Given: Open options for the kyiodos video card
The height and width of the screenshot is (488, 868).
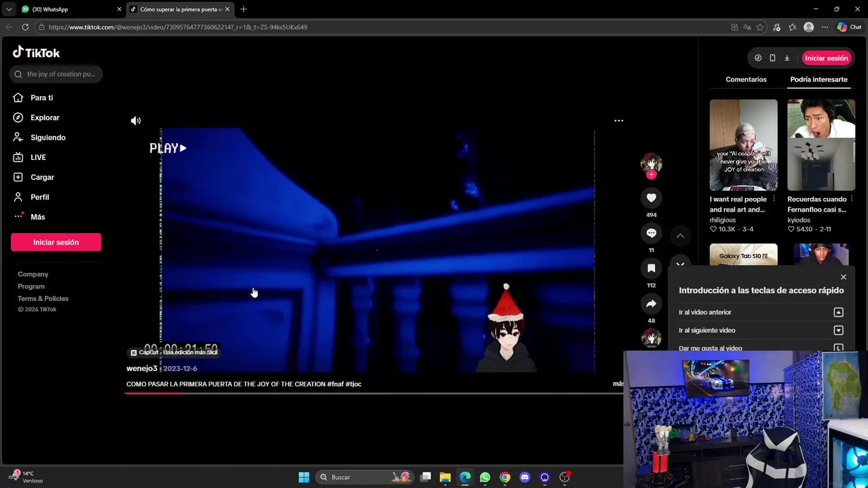Looking at the screenshot, I should point(852,199).
